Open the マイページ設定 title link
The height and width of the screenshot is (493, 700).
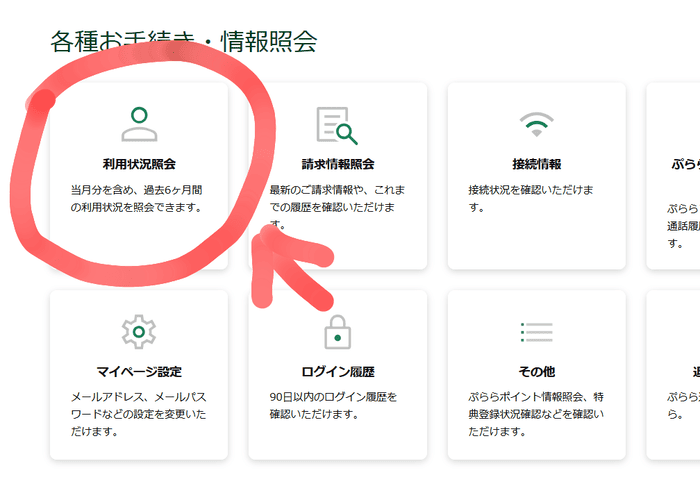[139, 372]
